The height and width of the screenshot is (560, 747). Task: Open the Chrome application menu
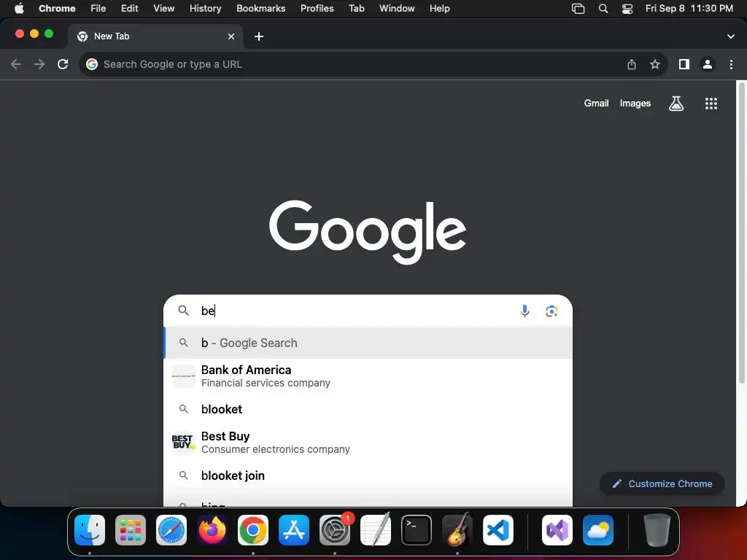pyautogui.click(x=57, y=9)
